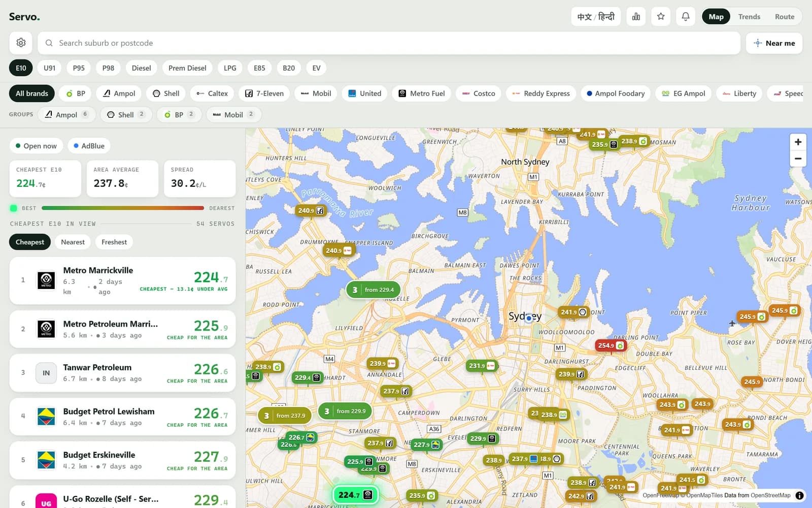
Task: Filter by Shell brand chip
Action: point(166,93)
